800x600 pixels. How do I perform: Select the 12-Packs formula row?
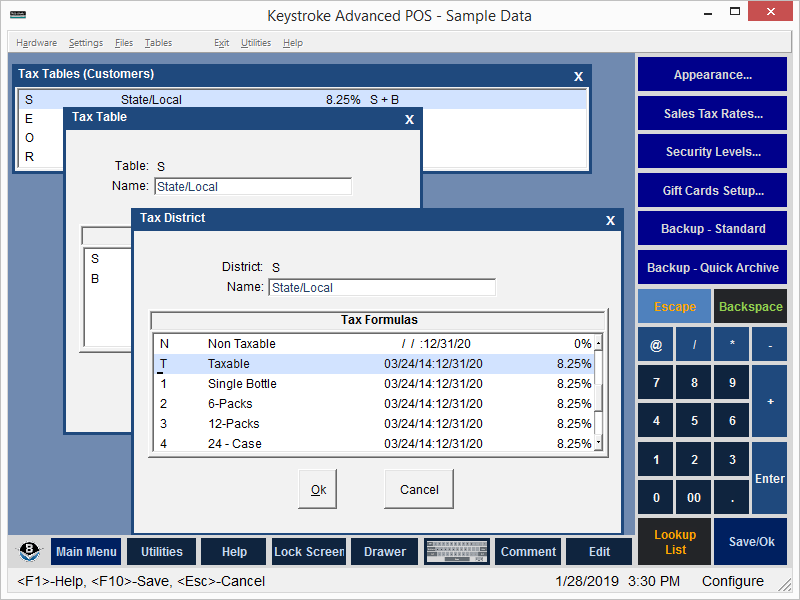(374, 423)
